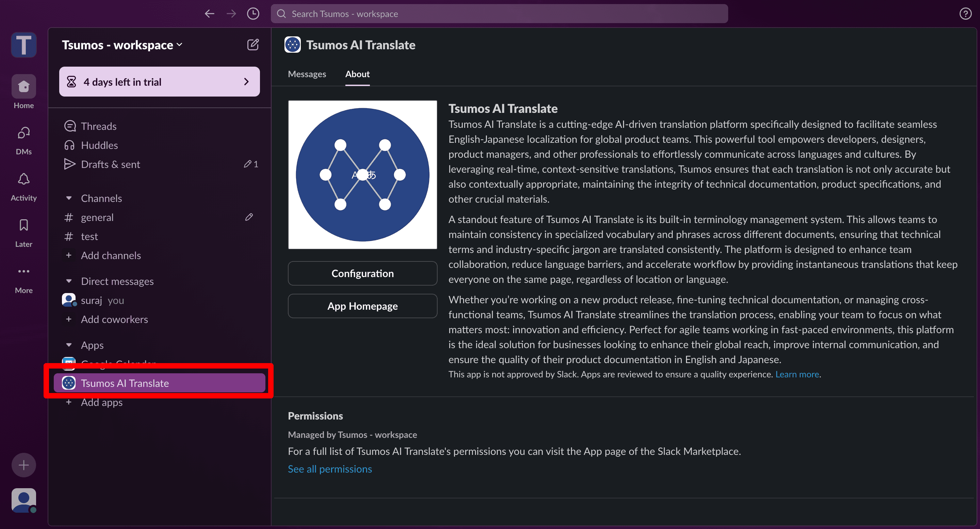Open the Activity notifications bell
The width and height of the screenshot is (980, 529).
(x=23, y=187)
